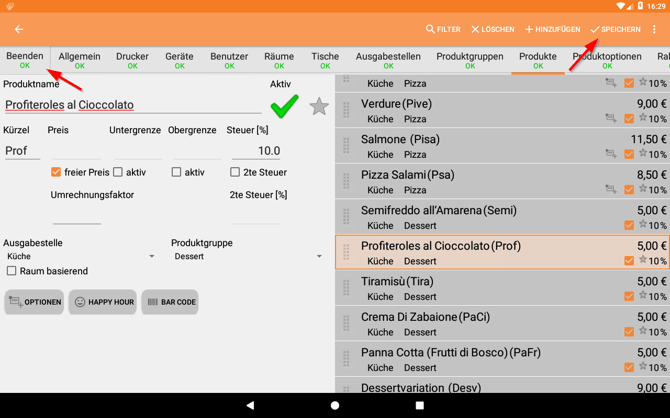Open the Drucker tab
The width and height of the screenshot is (670, 418).
pyautogui.click(x=132, y=60)
